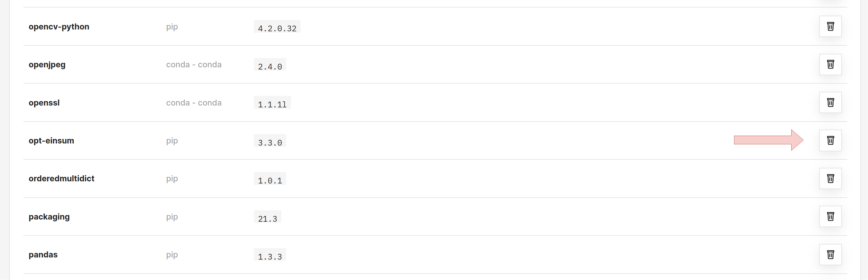Image resolution: width=868 pixels, height=280 pixels.
Task: Select the orderedmultidict package name
Action: [61, 179]
